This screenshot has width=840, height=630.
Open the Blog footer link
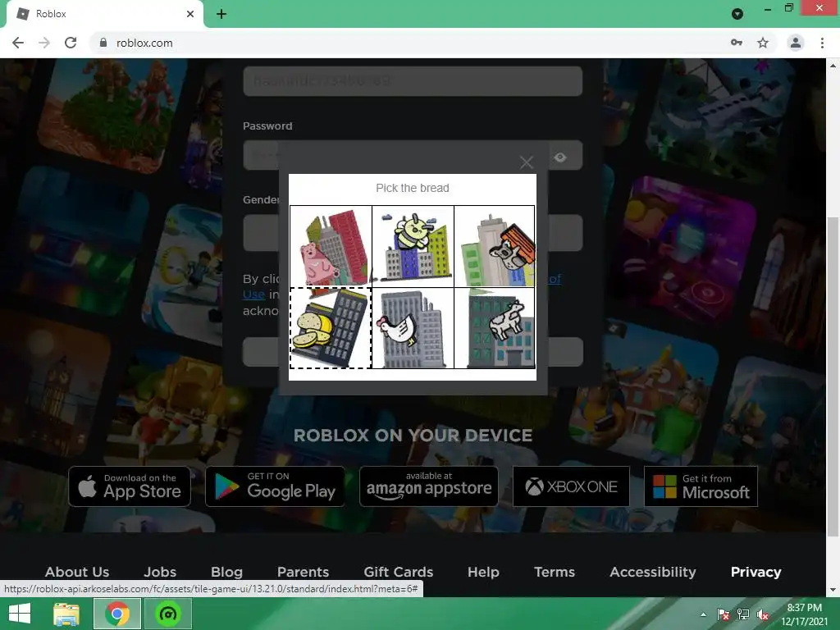point(226,572)
